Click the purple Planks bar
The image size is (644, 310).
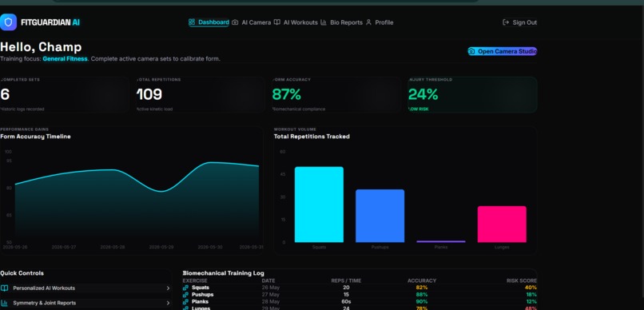pos(441,241)
